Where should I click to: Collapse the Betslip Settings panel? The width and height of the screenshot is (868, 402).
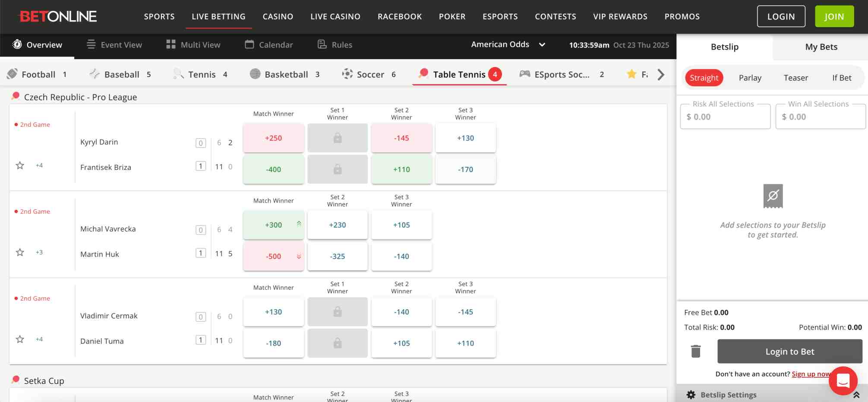click(x=856, y=394)
